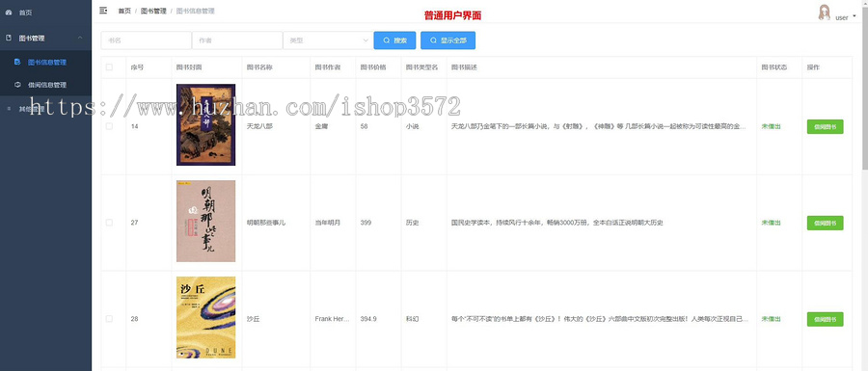Screen dimensions: 868x371
Task: Click the user avatar picture
Action: 825,13
